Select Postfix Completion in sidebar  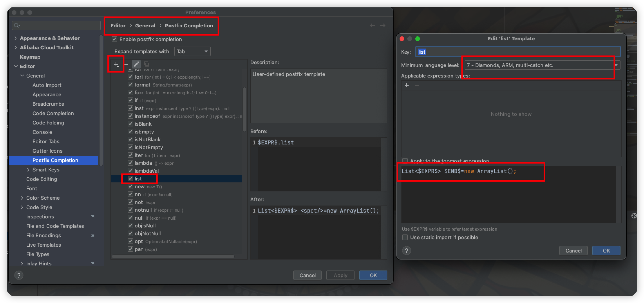click(x=53, y=160)
